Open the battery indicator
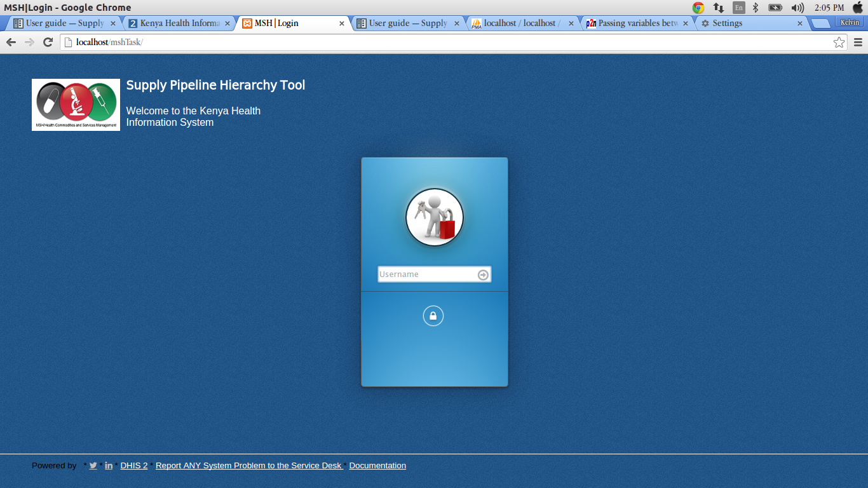Viewport: 868px width, 488px height. (775, 8)
